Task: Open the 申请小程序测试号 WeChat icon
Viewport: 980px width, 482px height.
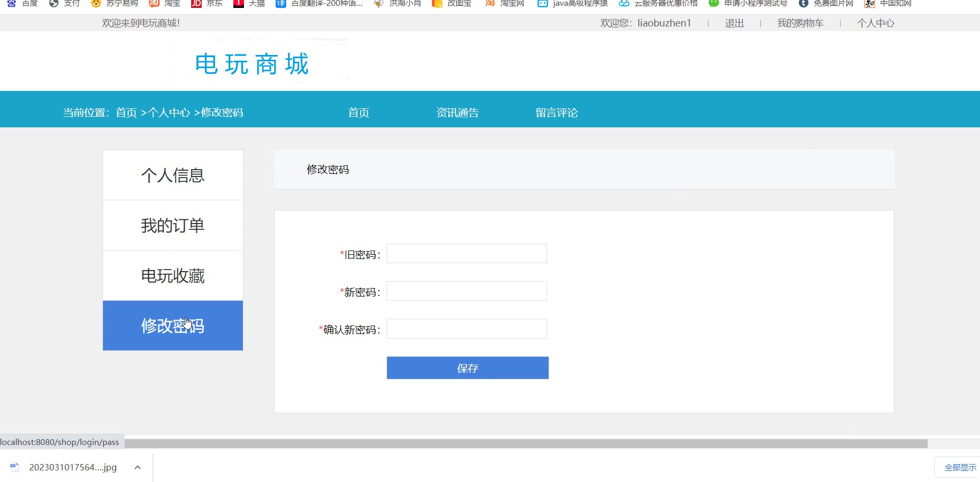Action: (x=714, y=3)
